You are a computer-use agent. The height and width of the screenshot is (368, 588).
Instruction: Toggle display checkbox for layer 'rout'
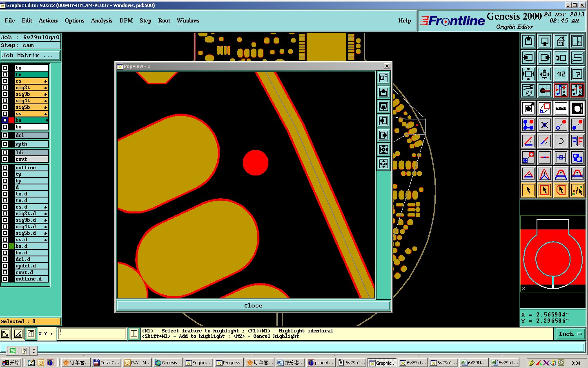[x=5, y=159]
